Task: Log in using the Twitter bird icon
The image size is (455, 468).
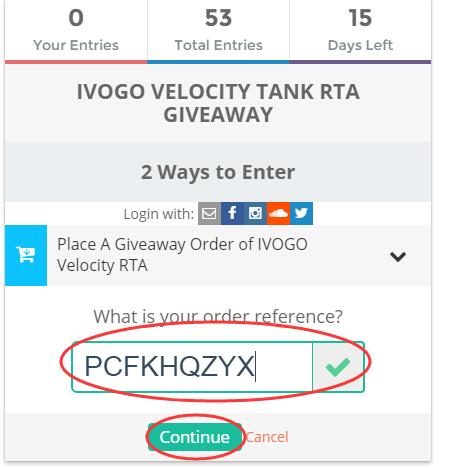Action: click(x=301, y=213)
